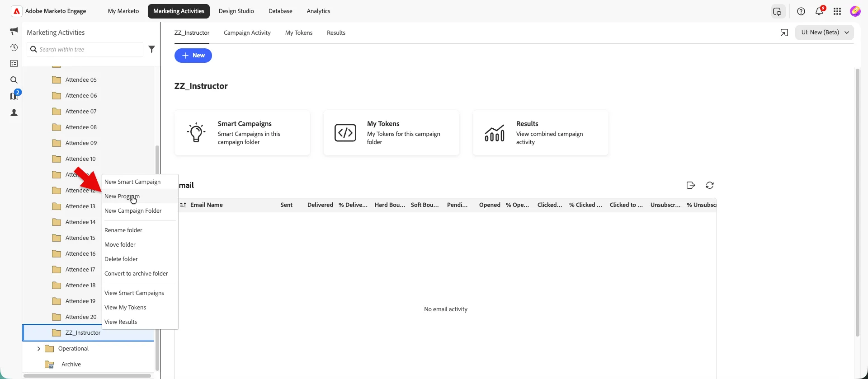Click the Adobe Marketo Engage logo icon
Image resolution: width=868 pixels, height=379 pixels.
(17, 11)
